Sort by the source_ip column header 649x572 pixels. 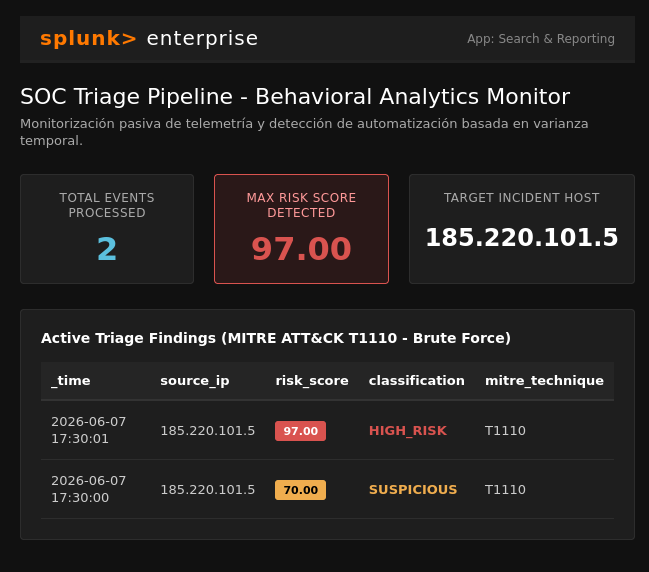coord(195,381)
